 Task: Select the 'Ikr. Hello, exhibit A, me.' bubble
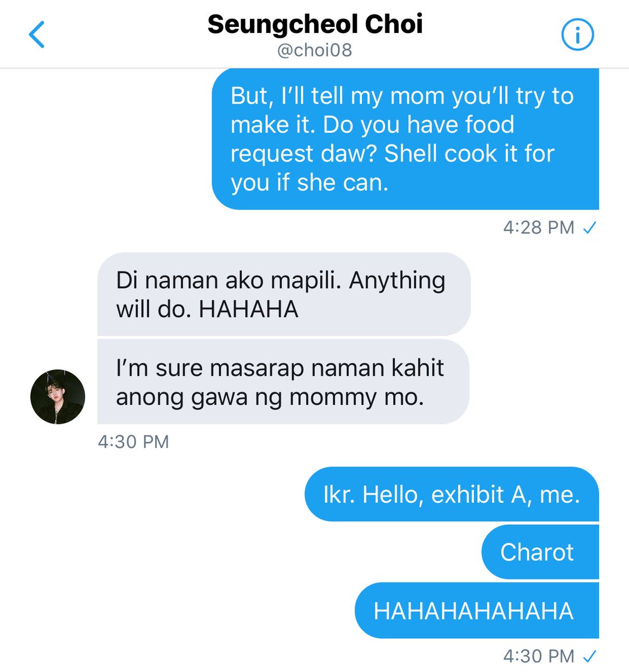point(452,494)
